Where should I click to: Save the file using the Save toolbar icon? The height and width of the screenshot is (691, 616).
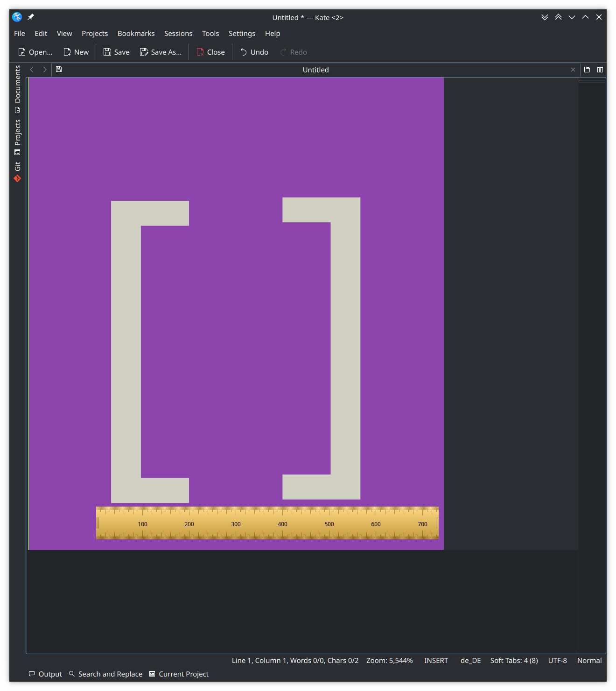tap(115, 52)
